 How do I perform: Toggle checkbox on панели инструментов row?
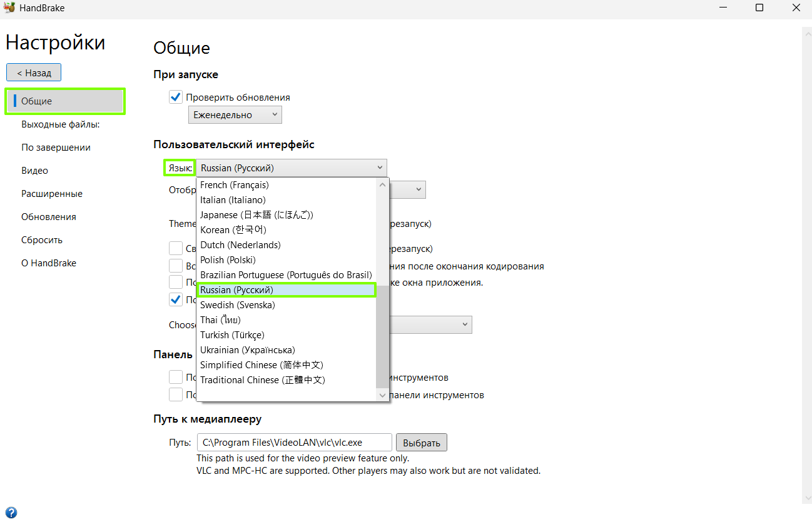176,394
